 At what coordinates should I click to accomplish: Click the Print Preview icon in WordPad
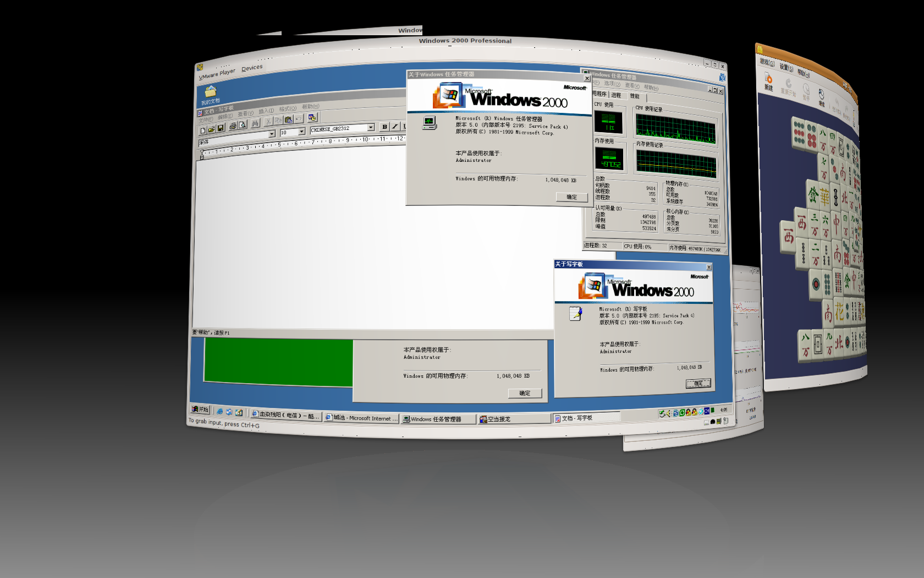click(242, 126)
